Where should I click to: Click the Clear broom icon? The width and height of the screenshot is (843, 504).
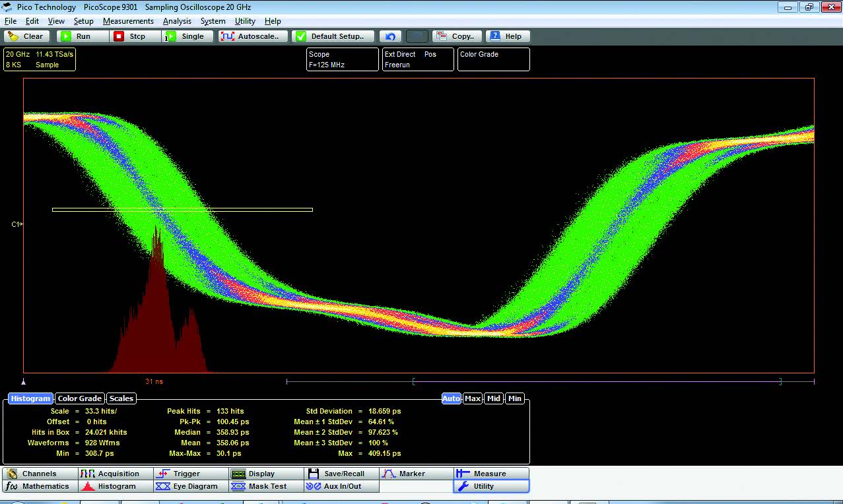(x=13, y=36)
